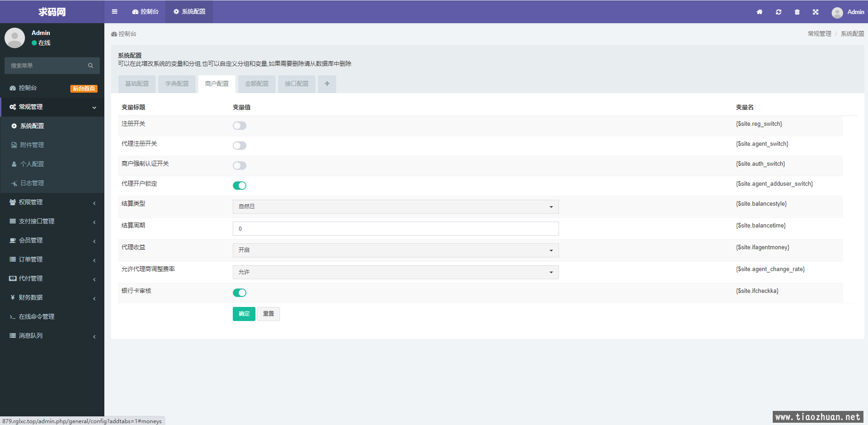Click the 在线命令管理 terminal icon

pos(13,317)
